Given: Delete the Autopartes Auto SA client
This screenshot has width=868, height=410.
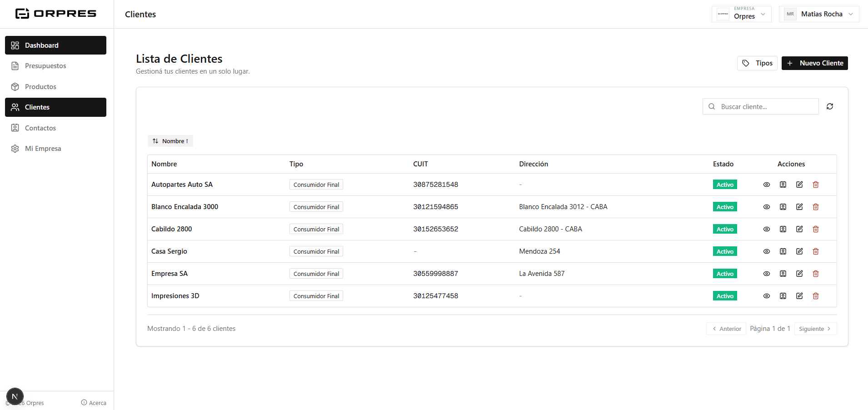Looking at the screenshot, I should point(816,185).
